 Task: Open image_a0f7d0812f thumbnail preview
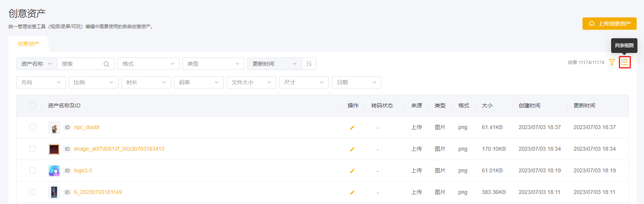coord(54,149)
